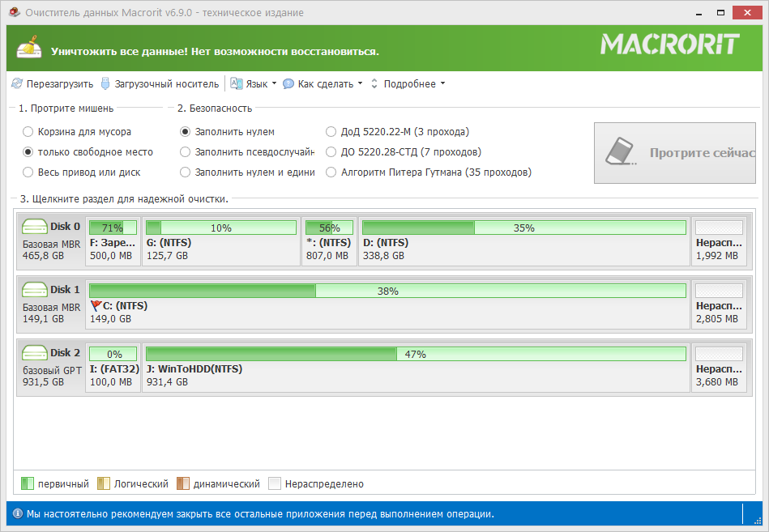Click the yellow Логический legend swatch
769x532 pixels.
coord(104,483)
